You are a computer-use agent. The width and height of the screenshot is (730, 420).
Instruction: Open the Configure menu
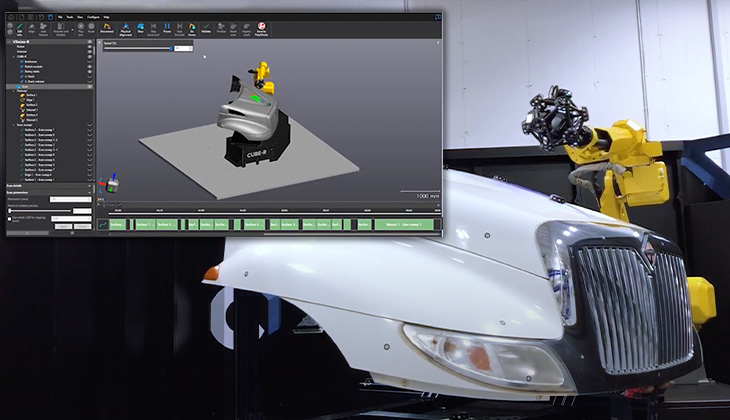tap(93, 17)
